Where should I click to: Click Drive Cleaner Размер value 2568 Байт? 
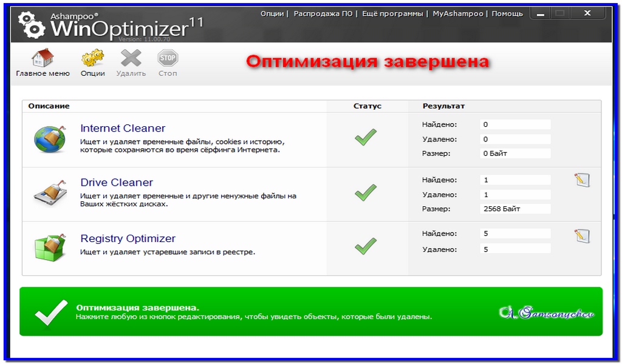(515, 209)
